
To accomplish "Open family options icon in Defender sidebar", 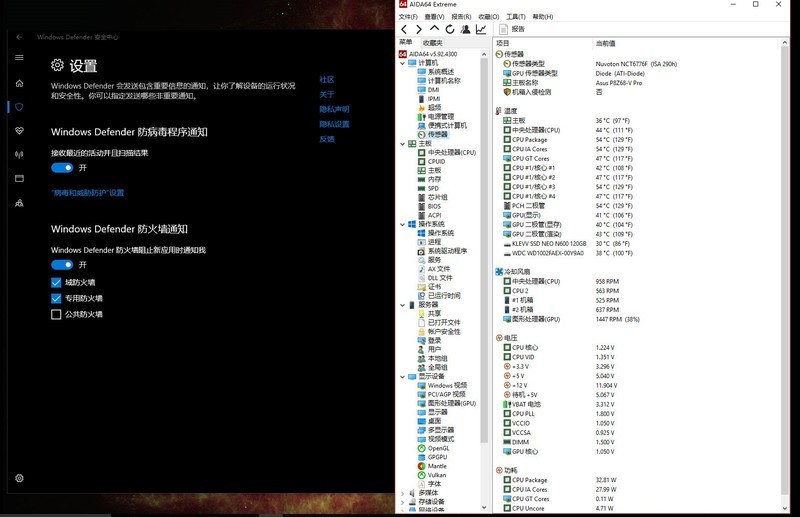I will point(19,203).
